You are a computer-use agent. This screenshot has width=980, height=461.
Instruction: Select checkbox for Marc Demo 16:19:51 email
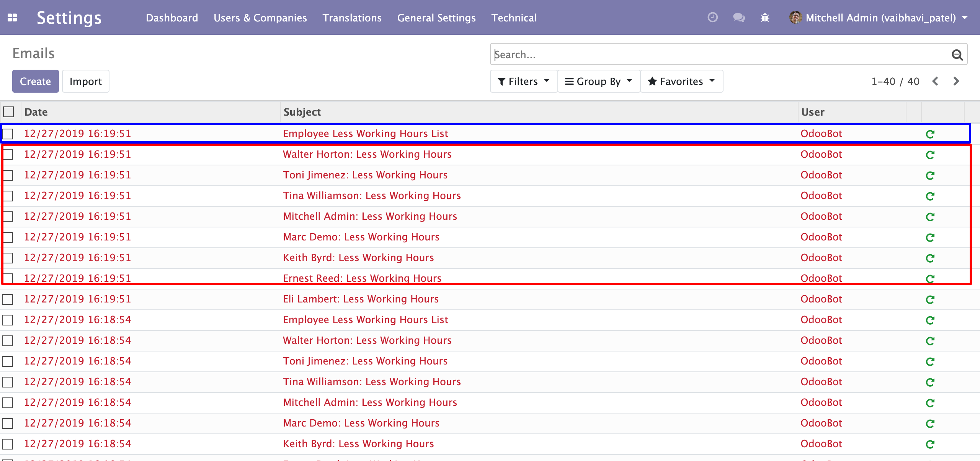[8, 237]
